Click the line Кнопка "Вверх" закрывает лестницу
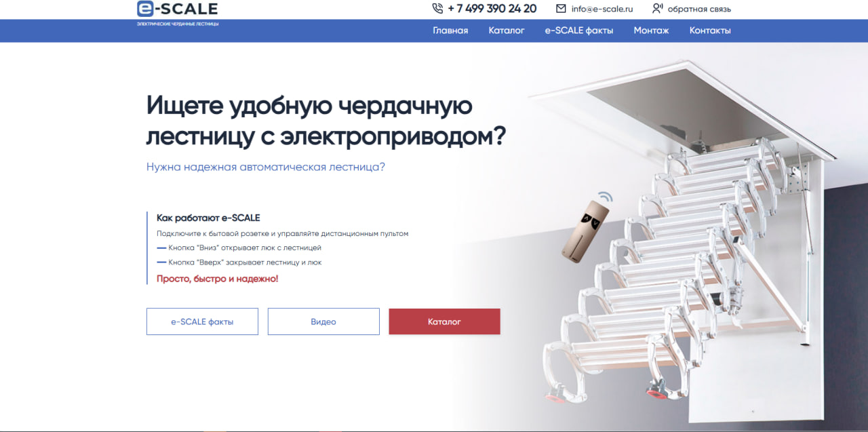868x432 pixels. tap(245, 262)
